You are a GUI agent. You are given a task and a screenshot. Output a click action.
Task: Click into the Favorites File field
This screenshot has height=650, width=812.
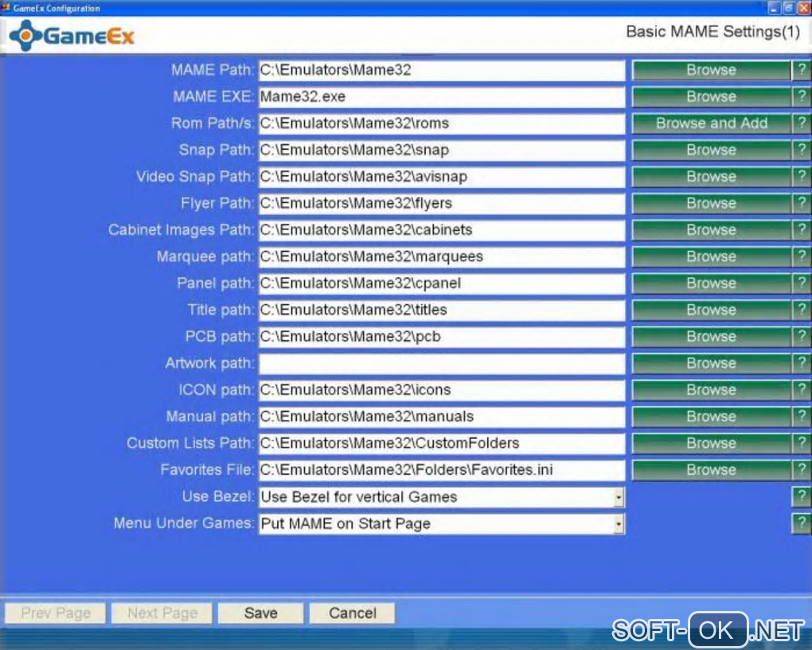point(442,470)
